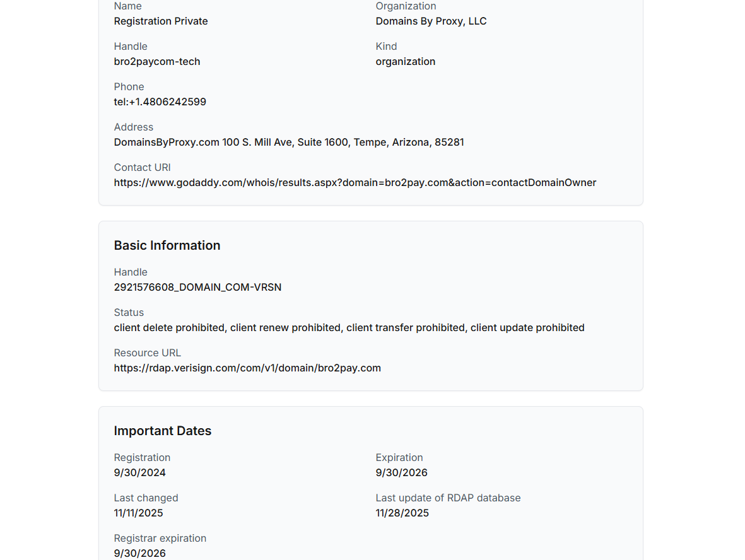Click the "Last update of RDAP database" label
The image size is (745, 560).
pyautogui.click(x=448, y=498)
